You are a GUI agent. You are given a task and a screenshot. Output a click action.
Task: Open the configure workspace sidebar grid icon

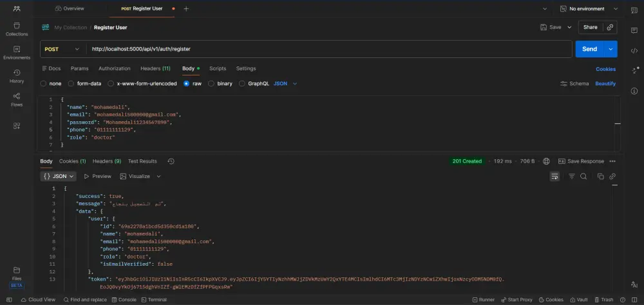pyautogui.click(x=17, y=126)
